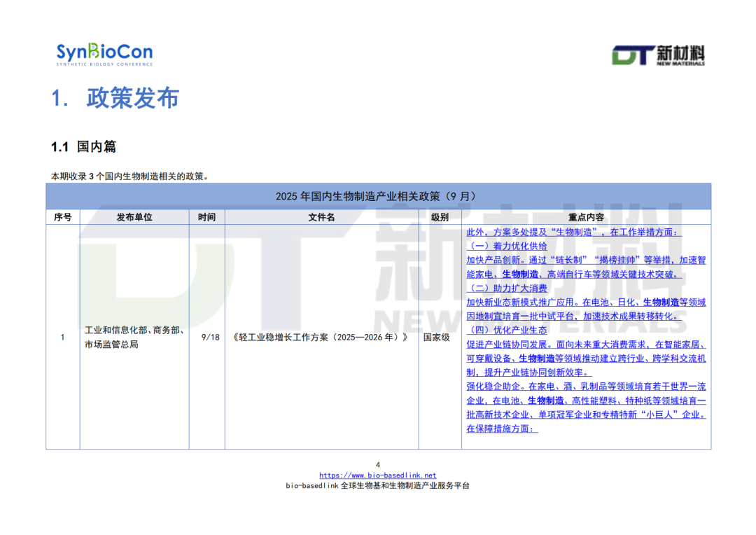The image size is (756, 535).
Task: Click the 重点内容 column header
Action: click(x=586, y=217)
